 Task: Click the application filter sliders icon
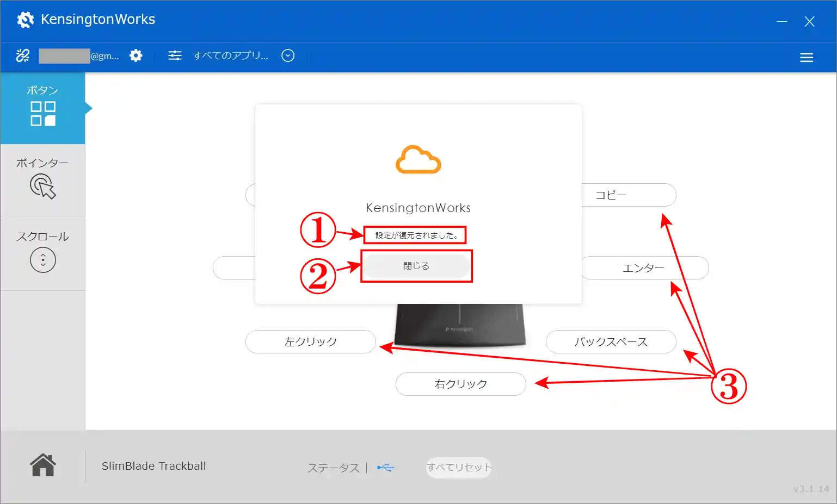coord(175,55)
